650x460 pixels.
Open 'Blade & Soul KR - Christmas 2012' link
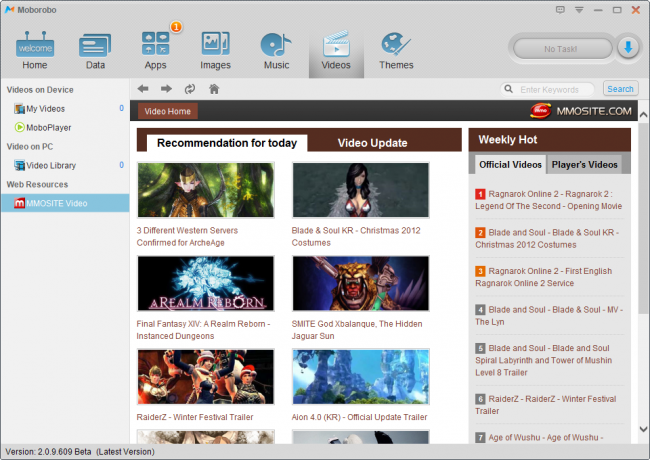pyautogui.click(x=356, y=236)
